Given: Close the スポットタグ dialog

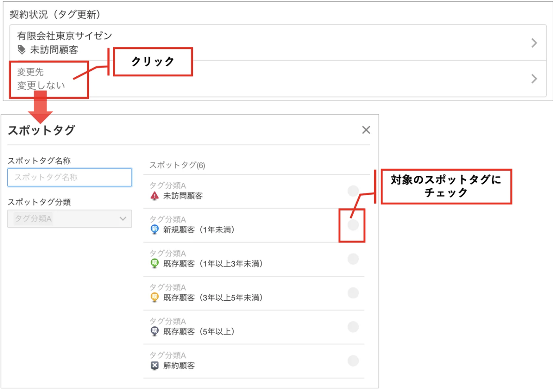Looking at the screenshot, I should (366, 130).
